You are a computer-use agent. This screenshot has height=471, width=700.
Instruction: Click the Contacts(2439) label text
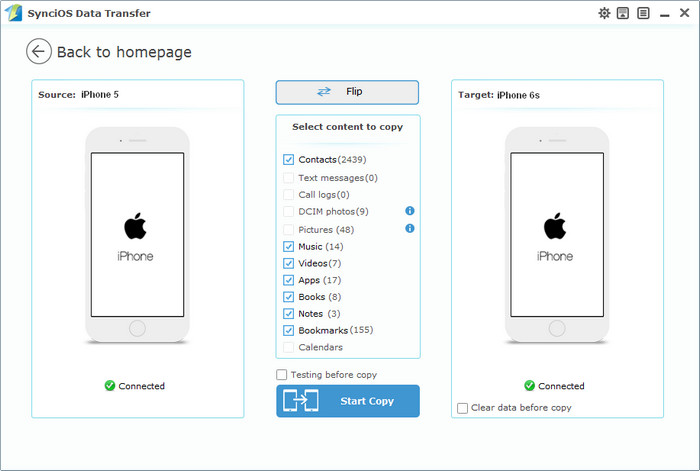coord(332,159)
